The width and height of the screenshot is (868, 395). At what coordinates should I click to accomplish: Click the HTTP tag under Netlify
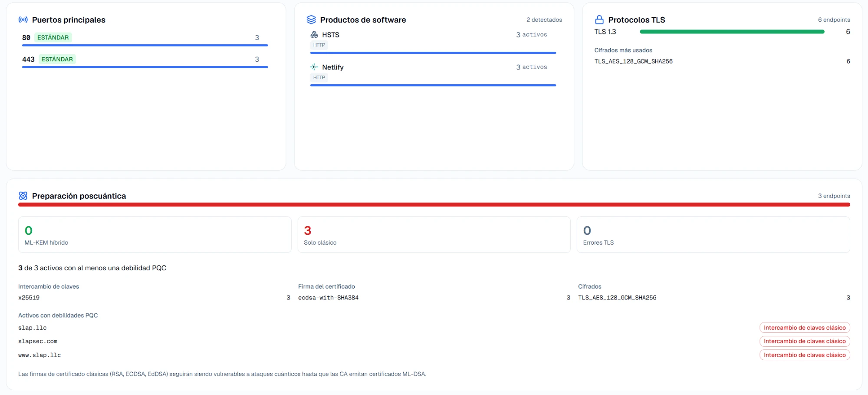pyautogui.click(x=319, y=78)
